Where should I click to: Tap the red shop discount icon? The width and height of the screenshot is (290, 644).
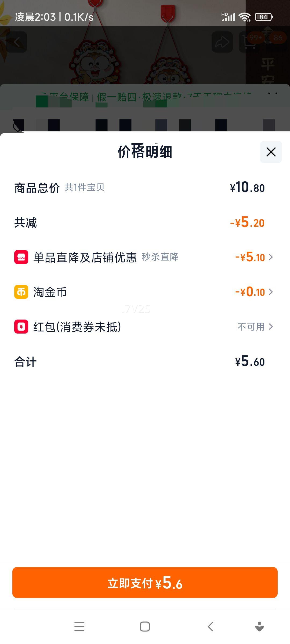coord(21,257)
